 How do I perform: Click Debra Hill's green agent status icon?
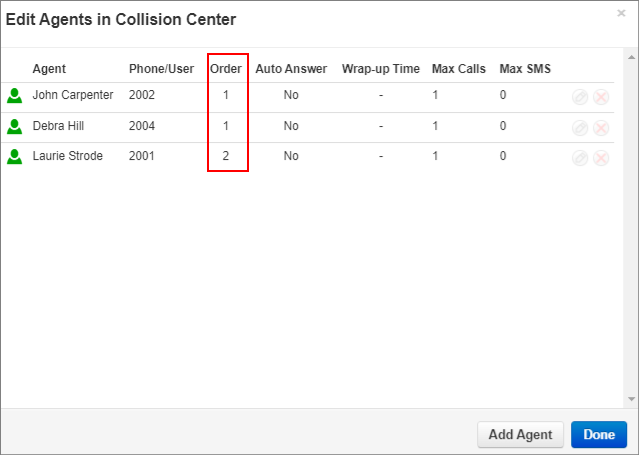(15, 126)
